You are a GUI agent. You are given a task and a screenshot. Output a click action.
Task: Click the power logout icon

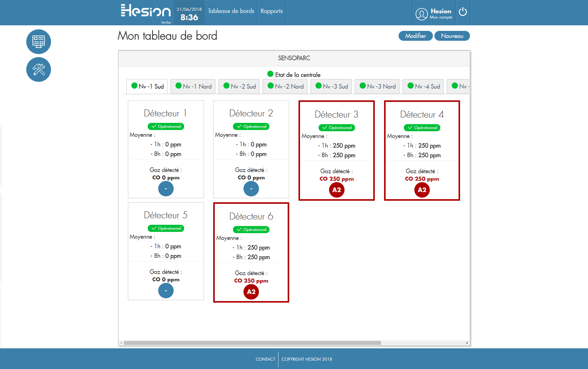pos(463,12)
